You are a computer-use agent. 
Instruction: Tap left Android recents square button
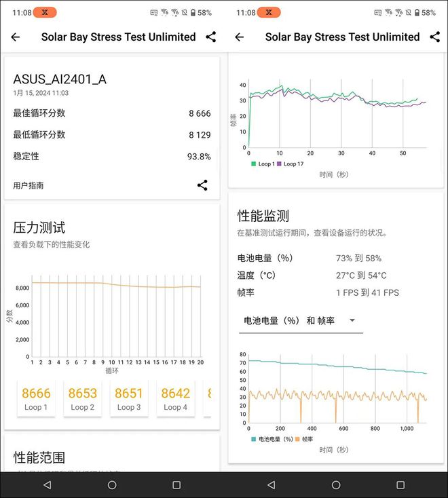(176, 484)
